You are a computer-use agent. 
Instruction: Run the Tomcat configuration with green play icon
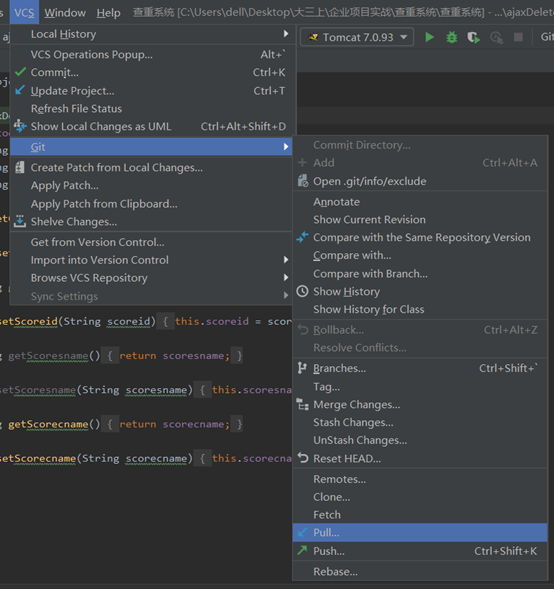point(429,37)
